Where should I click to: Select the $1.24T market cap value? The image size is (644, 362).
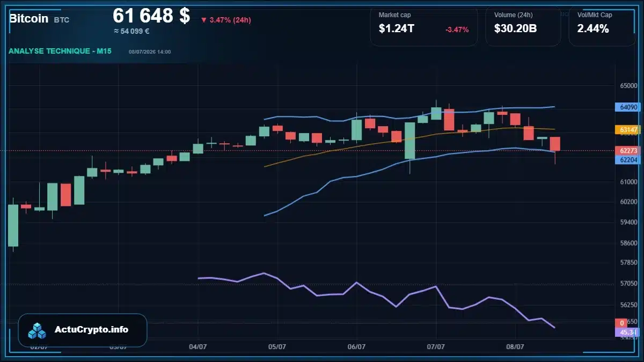point(396,29)
